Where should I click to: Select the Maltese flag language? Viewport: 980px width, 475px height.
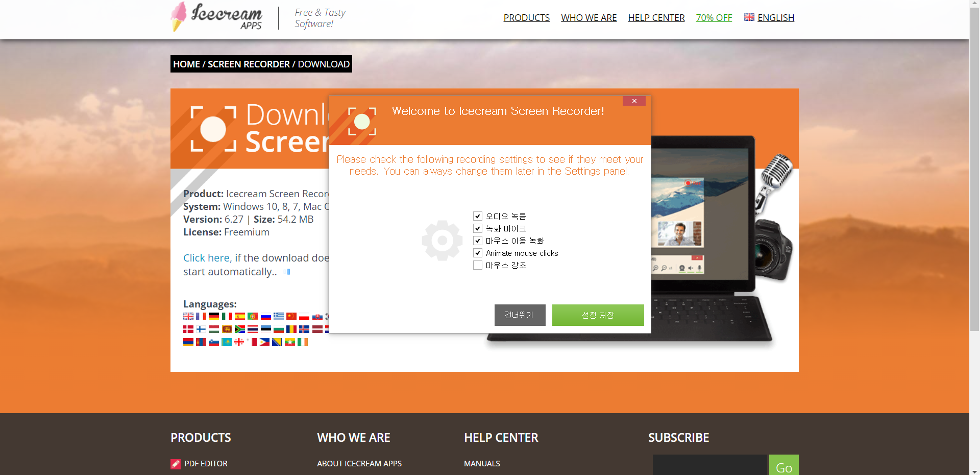tap(252, 342)
